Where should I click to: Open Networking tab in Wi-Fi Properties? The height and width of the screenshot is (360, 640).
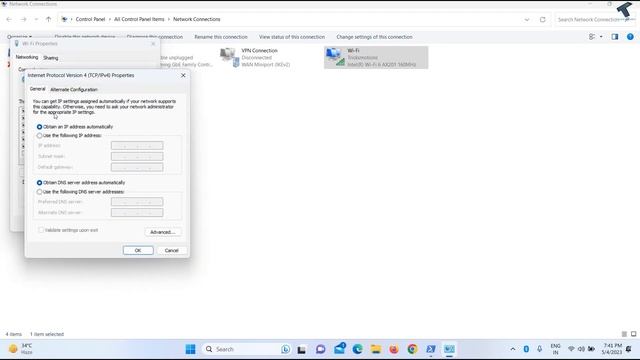27,57
